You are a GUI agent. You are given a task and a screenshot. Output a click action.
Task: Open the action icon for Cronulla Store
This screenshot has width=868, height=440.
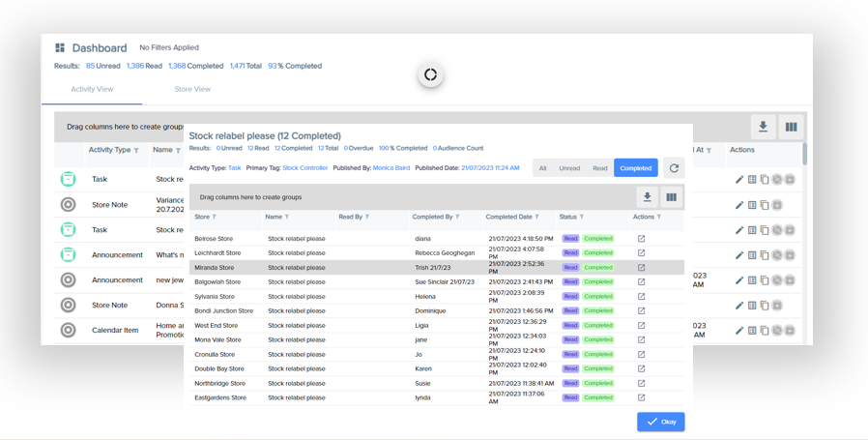[641, 355]
